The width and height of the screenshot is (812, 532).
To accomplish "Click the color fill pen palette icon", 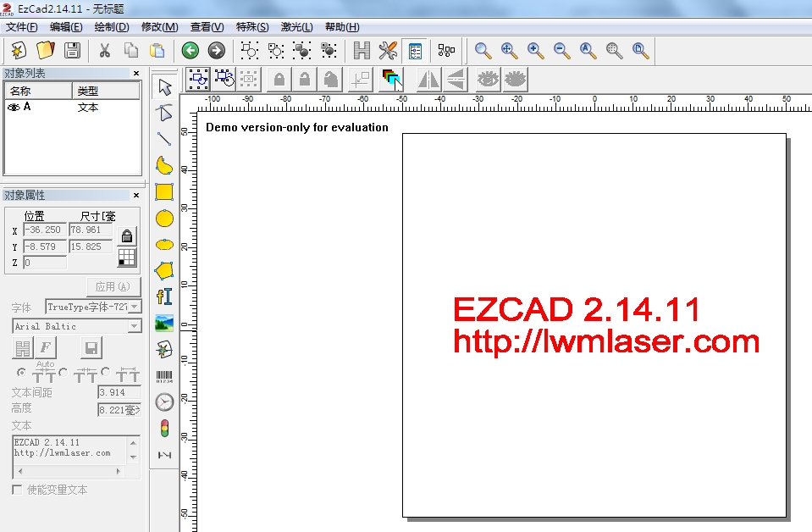I will [391, 80].
